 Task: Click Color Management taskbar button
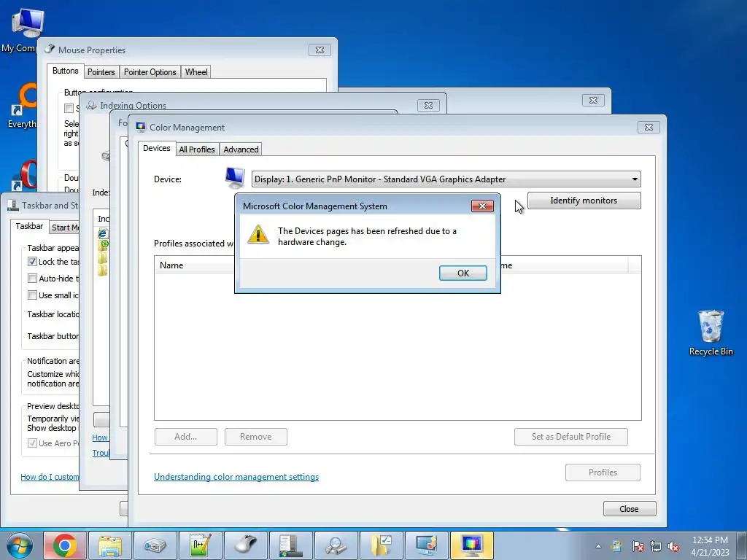point(472,545)
